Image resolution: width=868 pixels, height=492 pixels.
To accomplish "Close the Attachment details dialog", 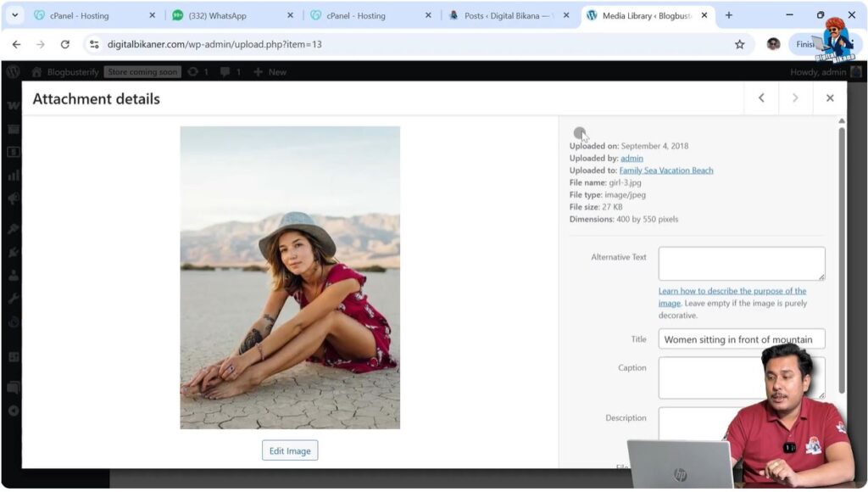I will [x=830, y=98].
